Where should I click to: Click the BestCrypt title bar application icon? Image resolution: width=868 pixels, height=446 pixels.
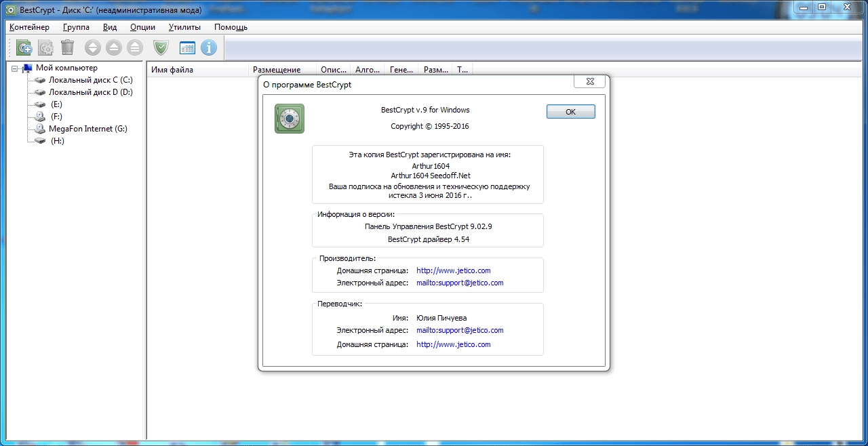coord(11,10)
